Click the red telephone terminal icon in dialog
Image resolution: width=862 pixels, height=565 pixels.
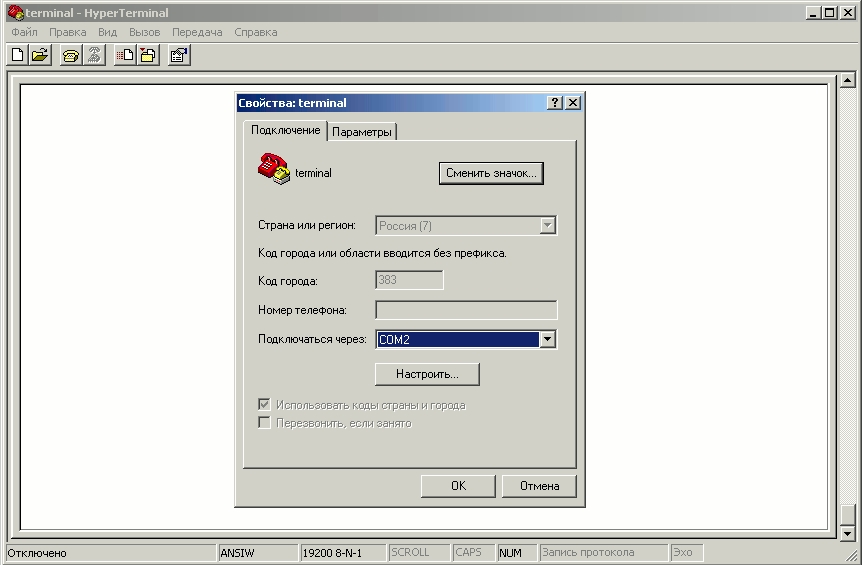[x=273, y=169]
